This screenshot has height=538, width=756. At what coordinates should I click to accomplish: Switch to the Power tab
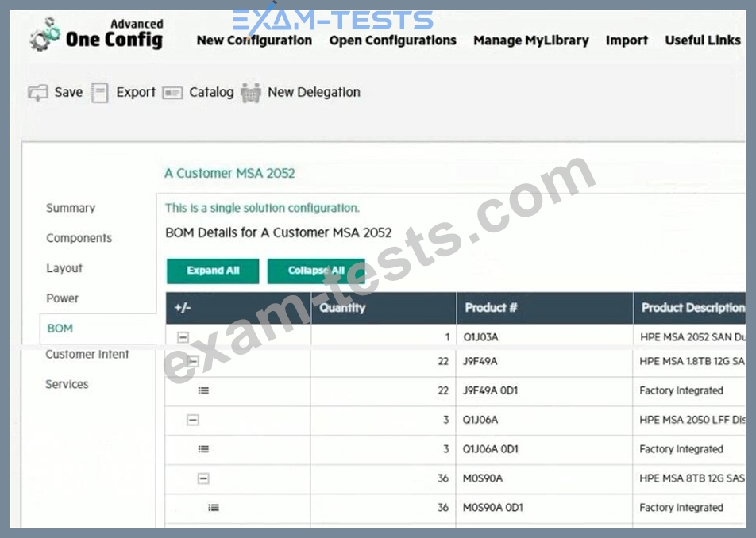(62, 298)
